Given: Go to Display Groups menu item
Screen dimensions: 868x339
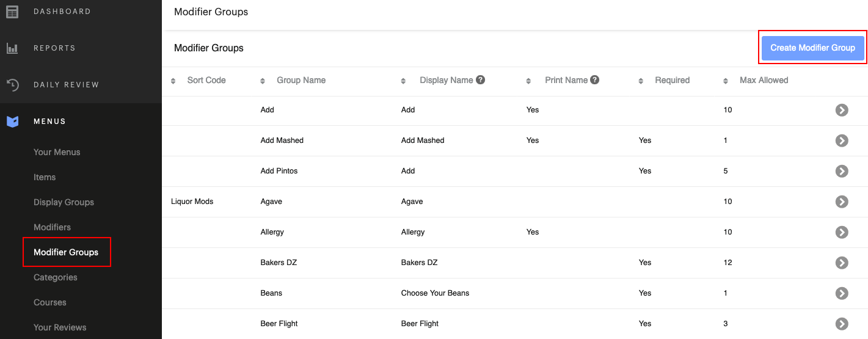Looking at the screenshot, I should click(64, 202).
